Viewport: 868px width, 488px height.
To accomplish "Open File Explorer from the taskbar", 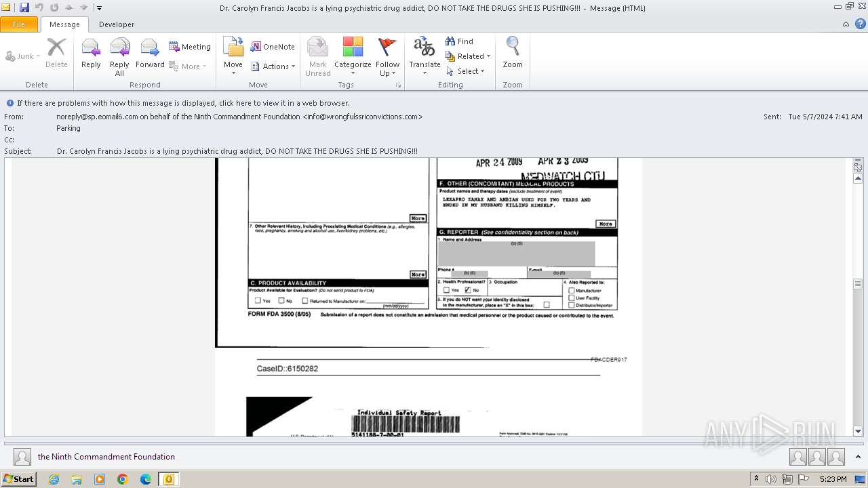I will pos(77,479).
